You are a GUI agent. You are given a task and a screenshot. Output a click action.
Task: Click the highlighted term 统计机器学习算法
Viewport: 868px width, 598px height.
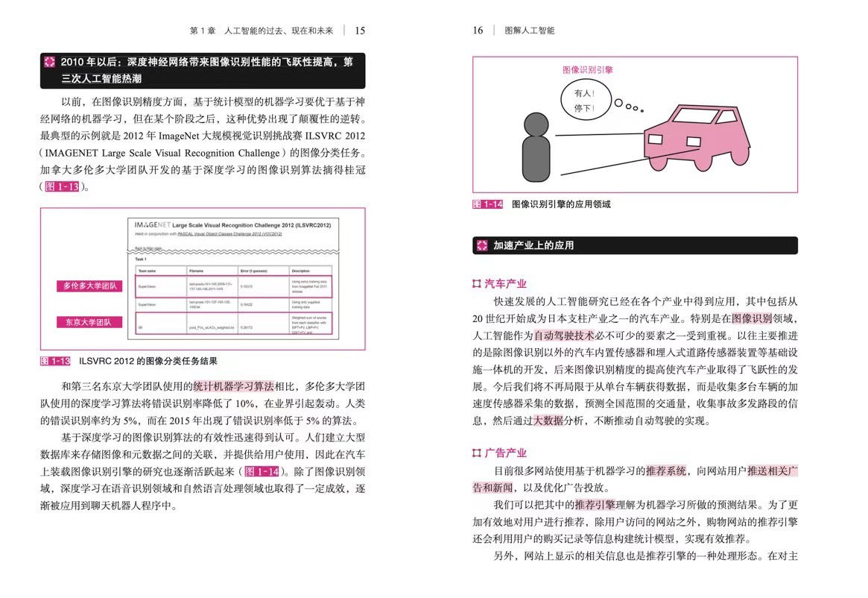234,386
